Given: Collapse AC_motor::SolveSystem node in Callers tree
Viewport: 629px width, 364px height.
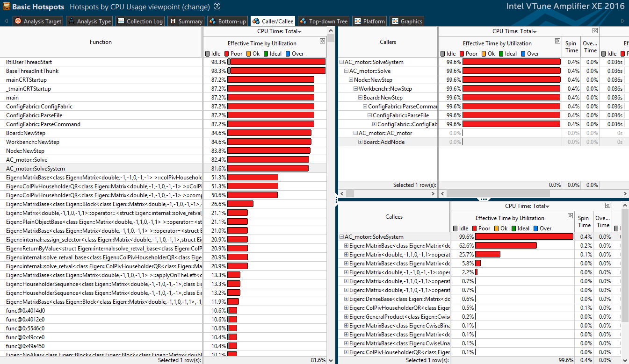Looking at the screenshot, I should pyautogui.click(x=341, y=62).
